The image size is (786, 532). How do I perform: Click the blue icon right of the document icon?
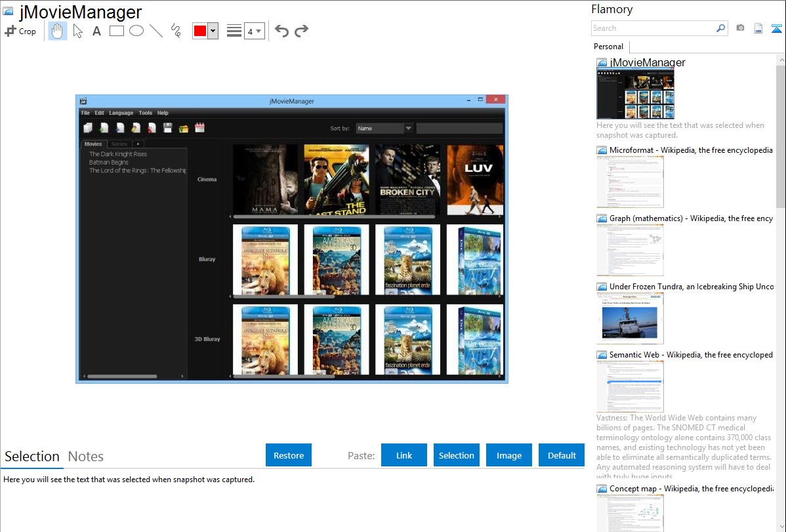pos(776,28)
